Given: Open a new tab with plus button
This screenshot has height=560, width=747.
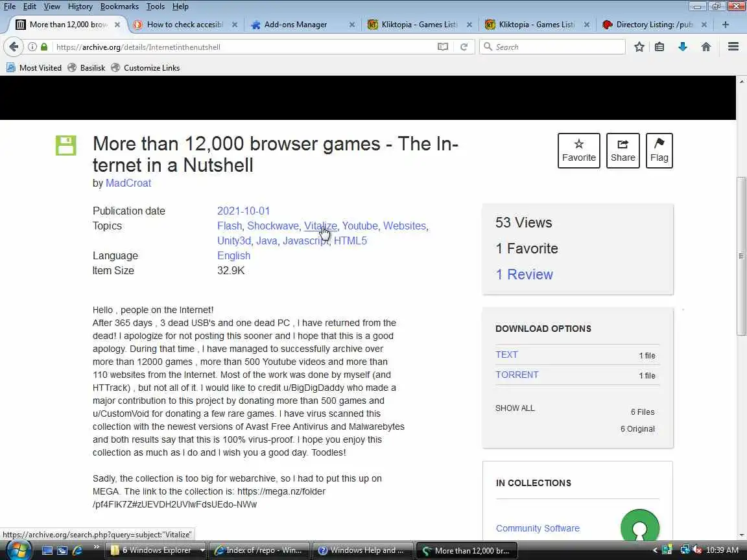Looking at the screenshot, I should pyautogui.click(x=725, y=24).
